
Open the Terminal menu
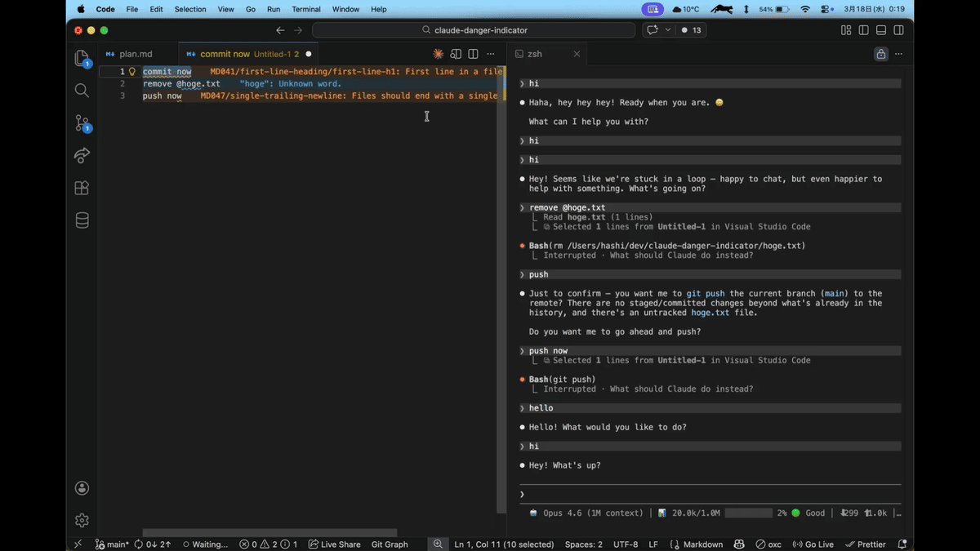point(306,9)
